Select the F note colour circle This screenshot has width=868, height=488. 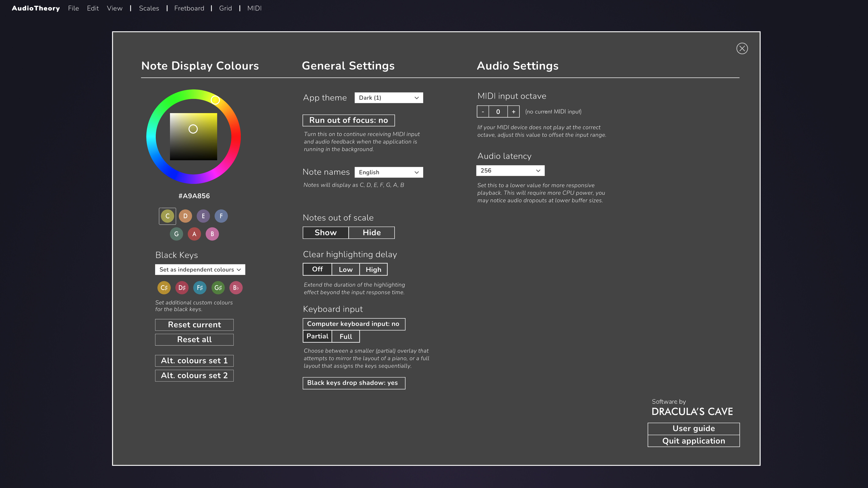[x=221, y=216]
